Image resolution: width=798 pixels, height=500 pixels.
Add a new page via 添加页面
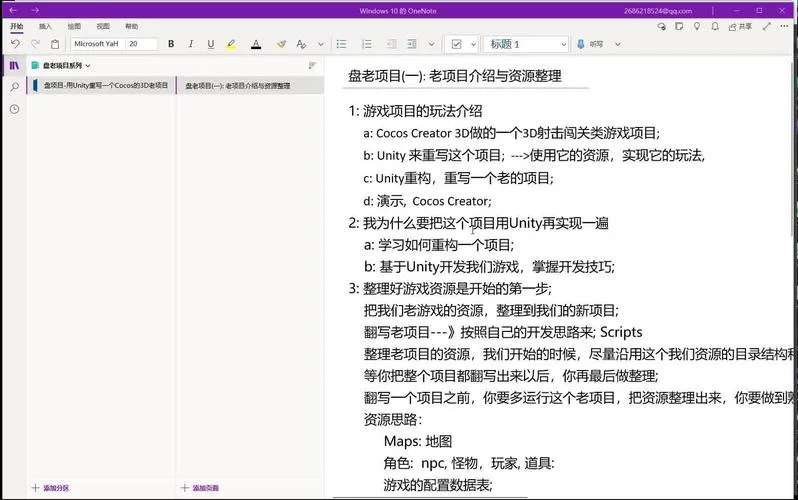pyautogui.click(x=200, y=488)
